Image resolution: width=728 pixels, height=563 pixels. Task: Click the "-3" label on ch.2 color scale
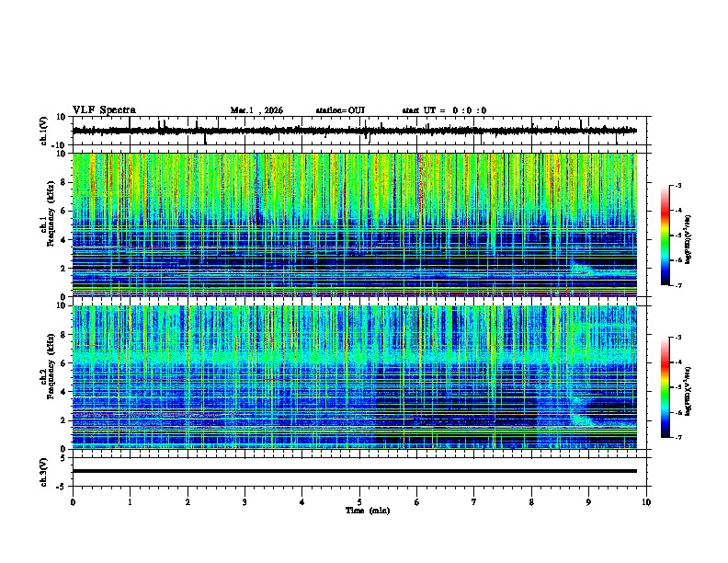click(678, 338)
